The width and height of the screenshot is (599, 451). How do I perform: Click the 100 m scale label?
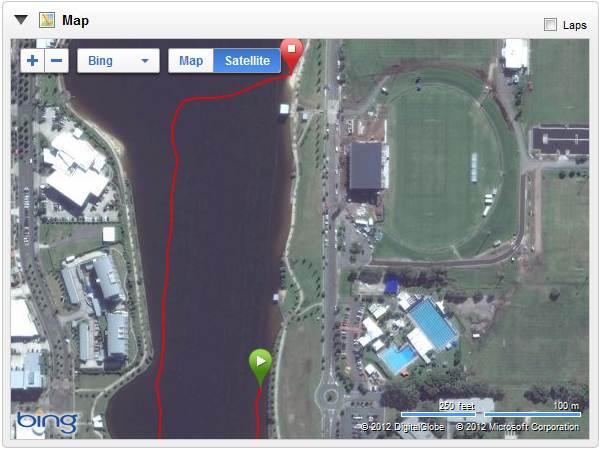click(566, 406)
